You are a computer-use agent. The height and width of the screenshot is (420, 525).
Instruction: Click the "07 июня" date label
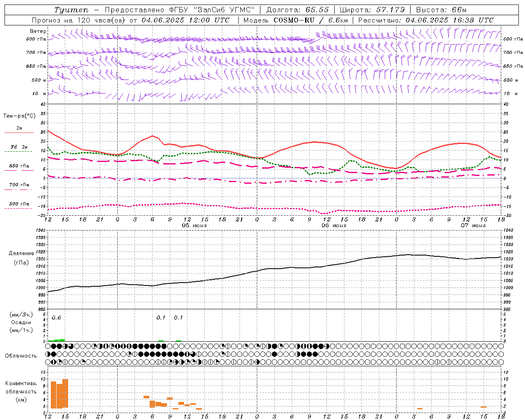click(x=473, y=226)
